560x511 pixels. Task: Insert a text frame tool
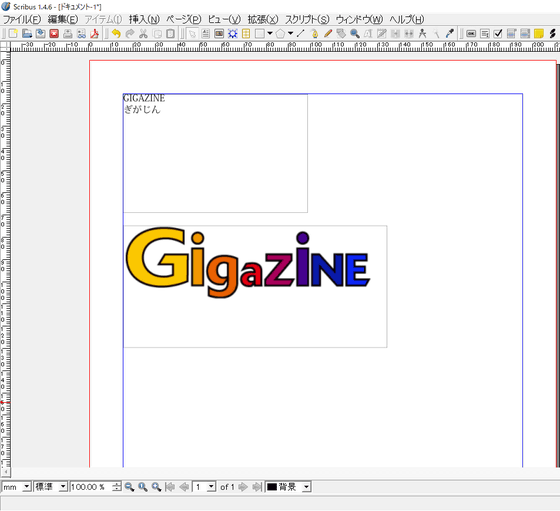coord(206,34)
